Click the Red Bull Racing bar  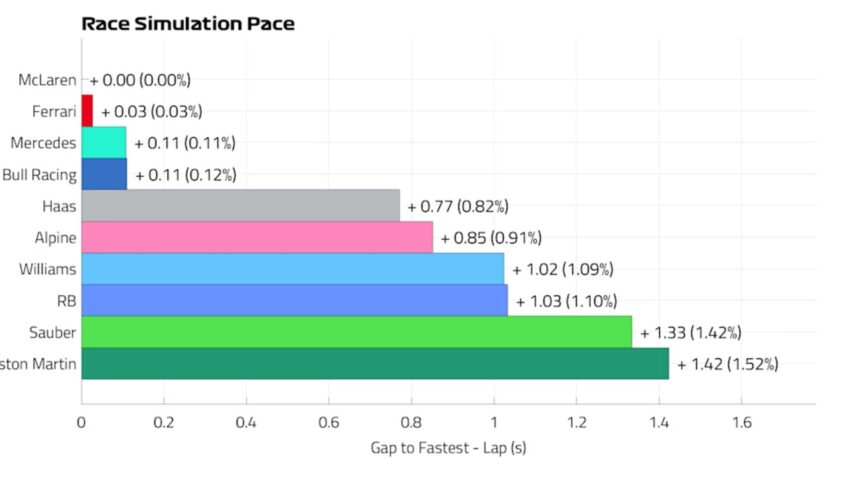tap(104, 174)
